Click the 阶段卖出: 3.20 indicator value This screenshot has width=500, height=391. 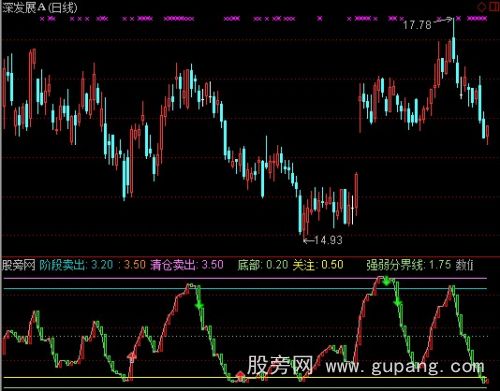click(76, 265)
